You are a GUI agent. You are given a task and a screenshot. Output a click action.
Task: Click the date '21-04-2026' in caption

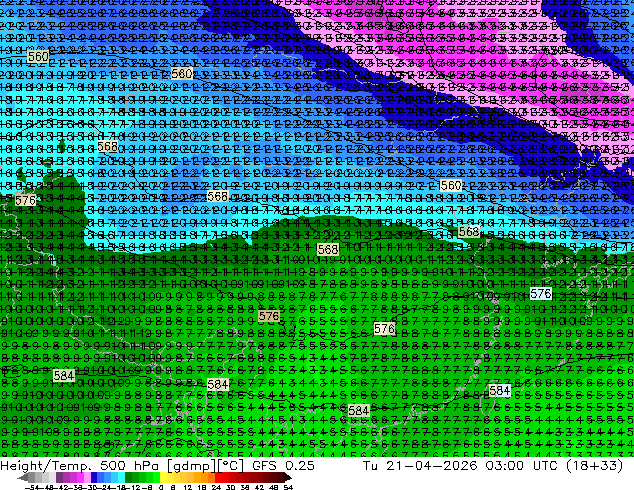tap(432, 466)
